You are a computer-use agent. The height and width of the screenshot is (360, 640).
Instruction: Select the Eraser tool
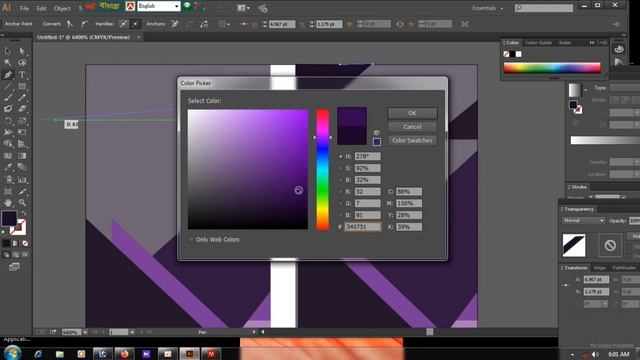point(22,109)
